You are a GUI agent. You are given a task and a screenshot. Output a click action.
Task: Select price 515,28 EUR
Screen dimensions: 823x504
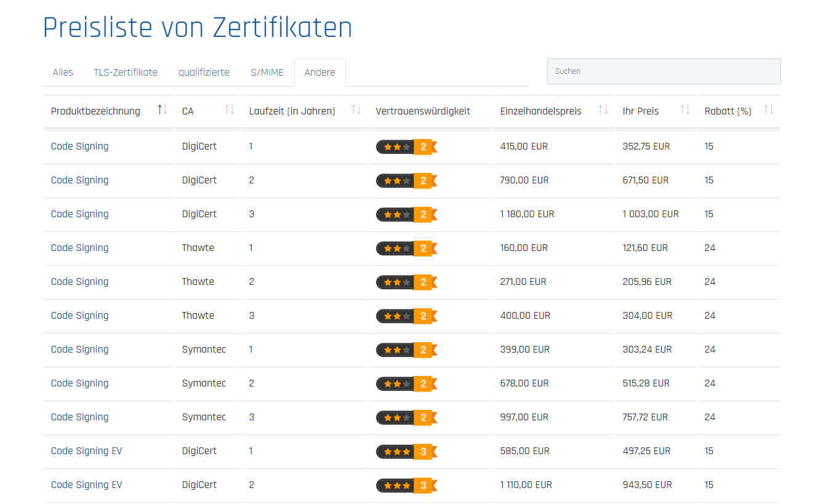pyautogui.click(x=646, y=383)
